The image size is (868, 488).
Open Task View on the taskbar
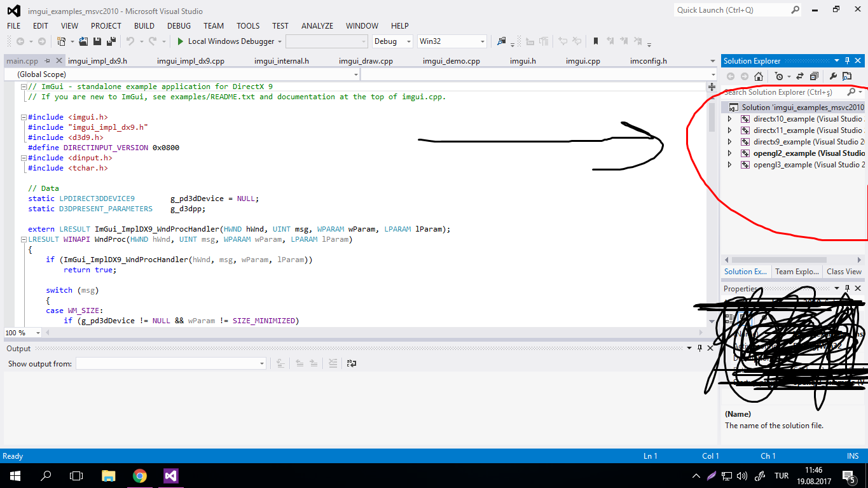[x=76, y=475]
